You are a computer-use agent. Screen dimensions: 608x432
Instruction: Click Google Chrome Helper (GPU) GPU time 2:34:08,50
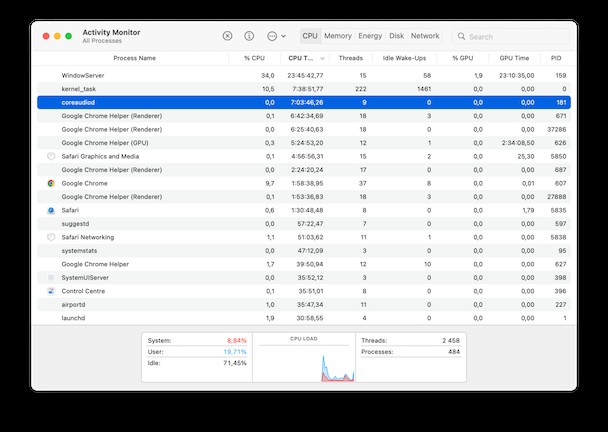click(x=518, y=143)
